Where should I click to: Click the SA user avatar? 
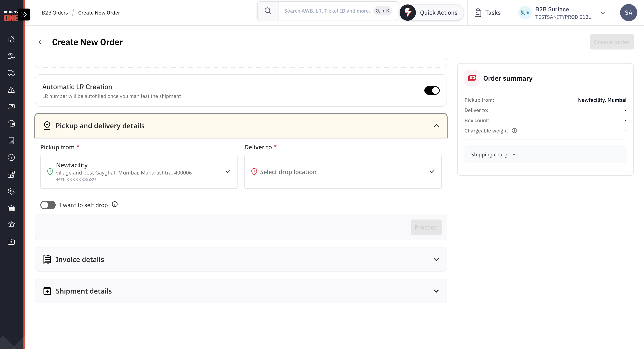(x=628, y=13)
